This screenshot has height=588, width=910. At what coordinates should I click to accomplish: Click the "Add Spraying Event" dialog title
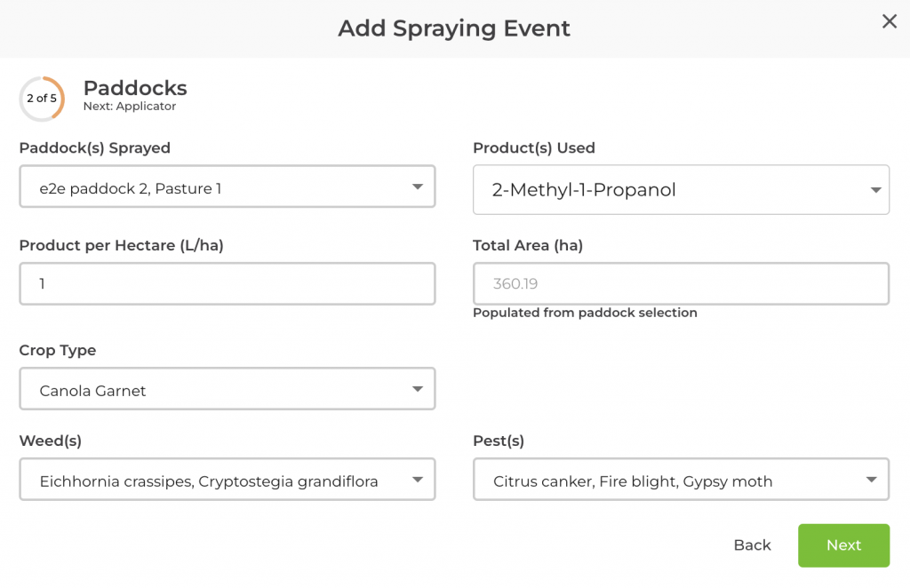tap(454, 28)
